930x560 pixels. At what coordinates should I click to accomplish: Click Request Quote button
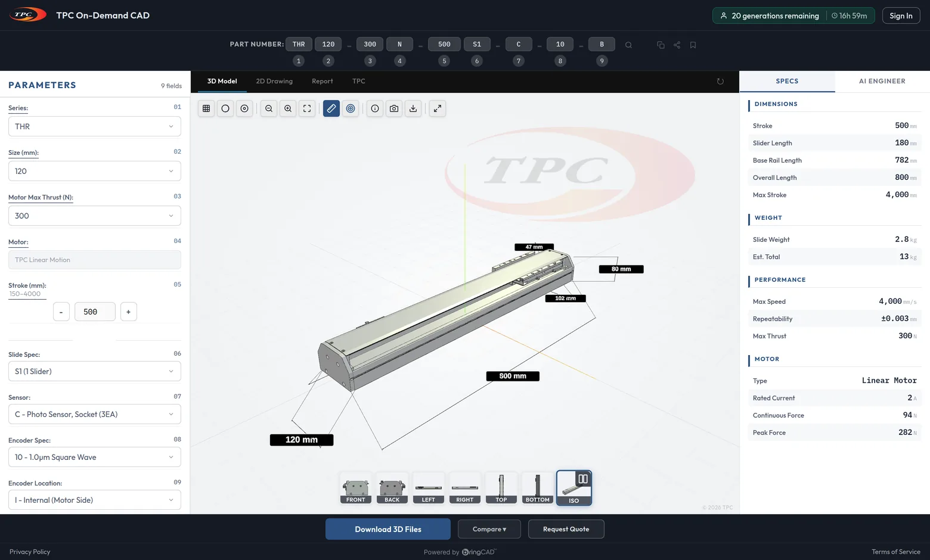pyautogui.click(x=566, y=529)
